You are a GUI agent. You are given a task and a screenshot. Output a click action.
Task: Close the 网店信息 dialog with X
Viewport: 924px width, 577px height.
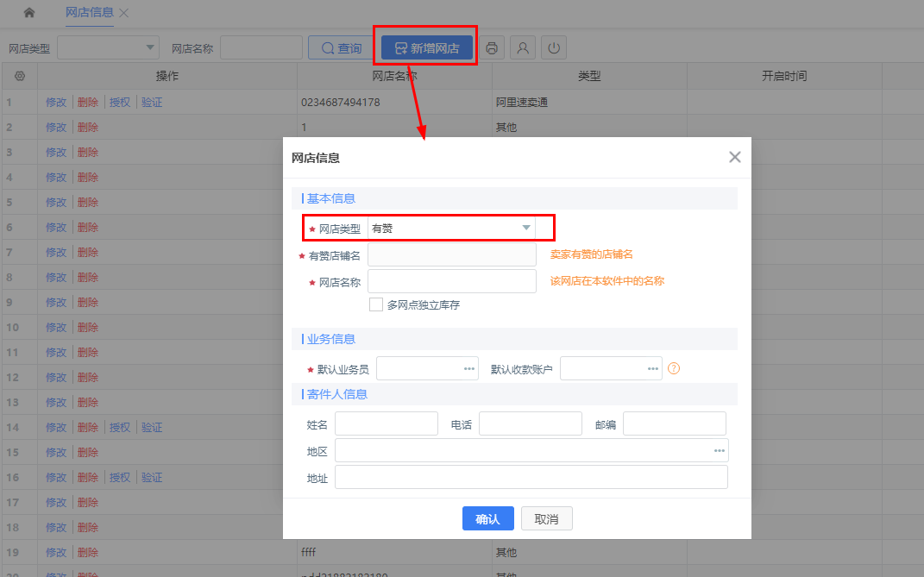(x=734, y=157)
